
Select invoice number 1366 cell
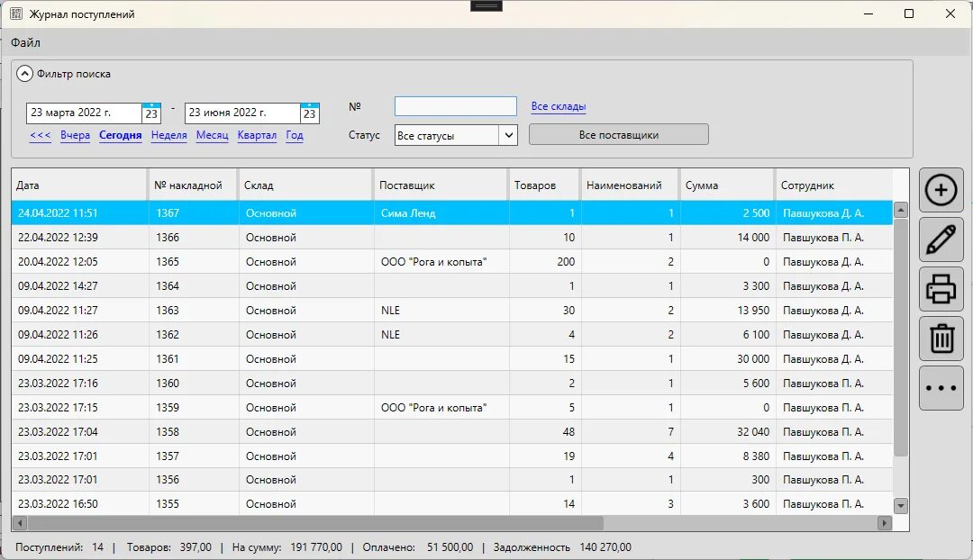coord(194,238)
